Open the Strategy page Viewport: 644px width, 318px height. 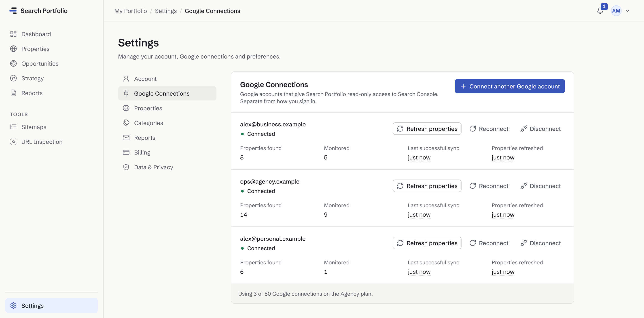[x=51, y=78]
